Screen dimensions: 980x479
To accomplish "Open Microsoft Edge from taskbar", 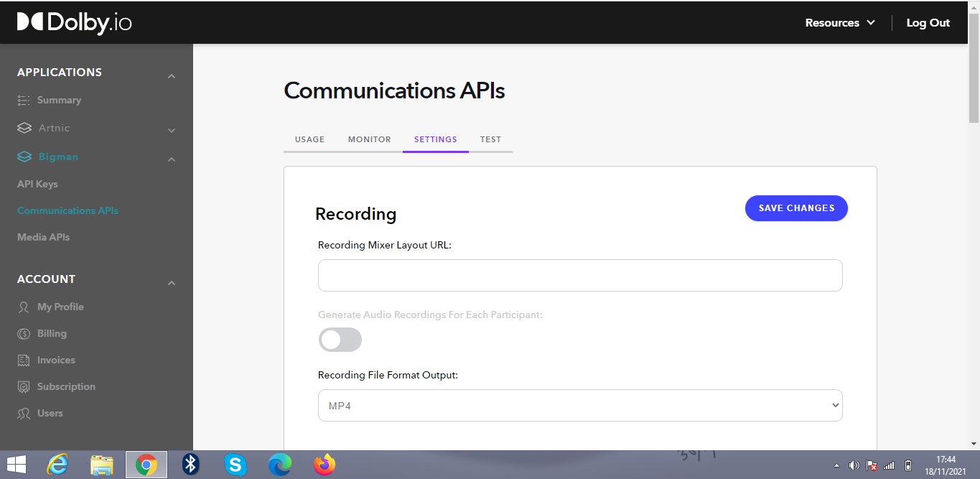I will coord(280,465).
